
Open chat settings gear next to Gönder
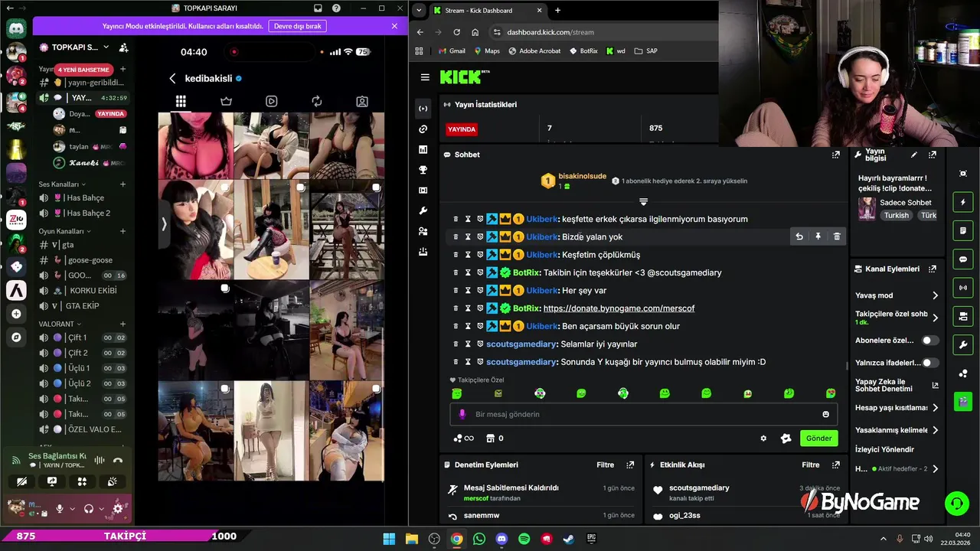[x=763, y=439]
